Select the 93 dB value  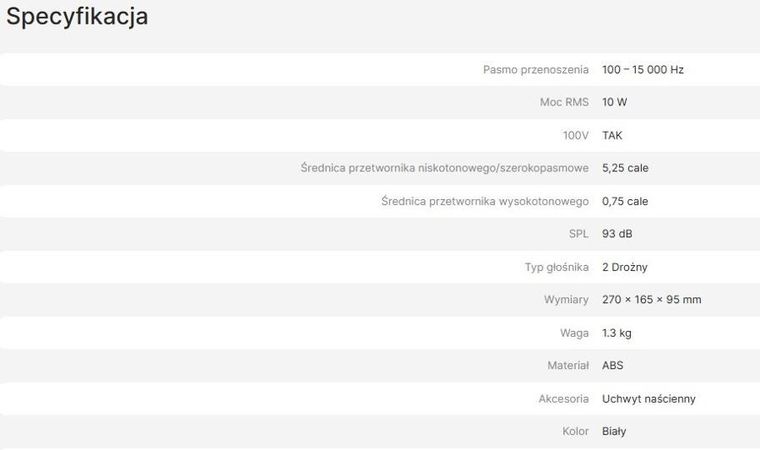617,234
